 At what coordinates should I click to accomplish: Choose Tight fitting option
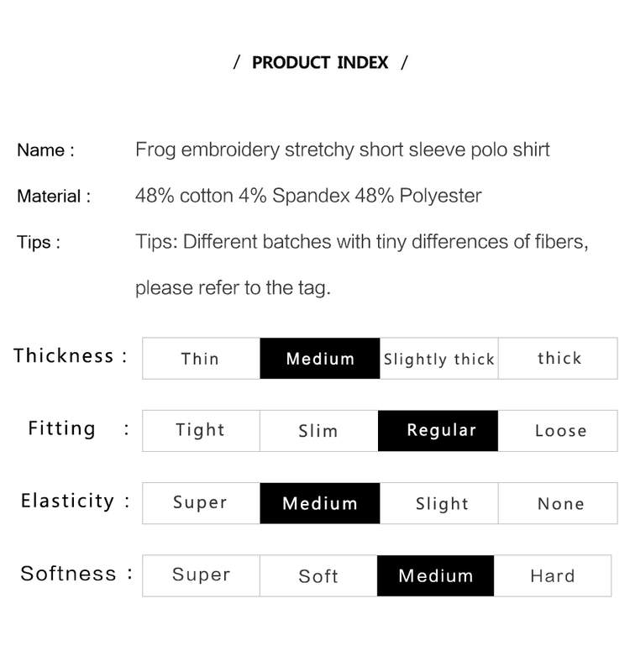click(x=201, y=431)
